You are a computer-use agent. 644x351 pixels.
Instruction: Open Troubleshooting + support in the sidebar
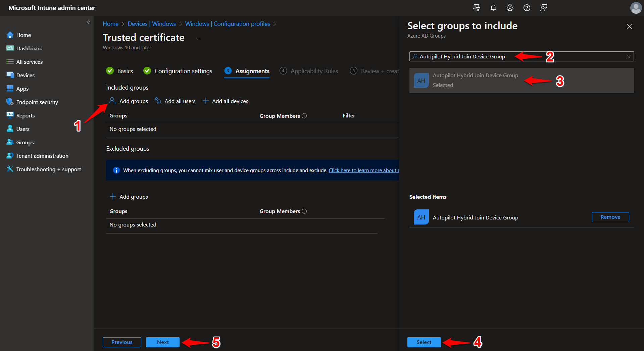(48, 169)
